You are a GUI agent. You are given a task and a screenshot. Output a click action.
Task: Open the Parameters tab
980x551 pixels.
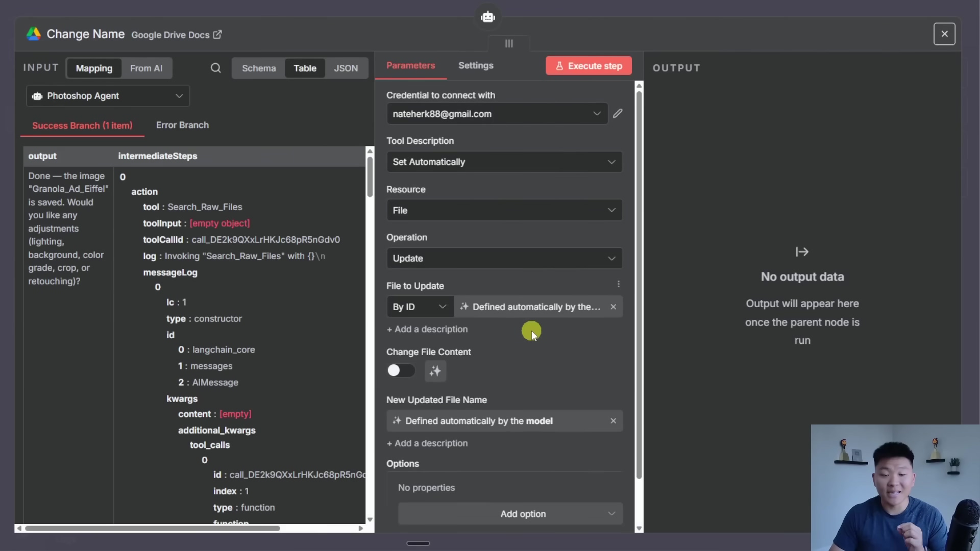410,66
